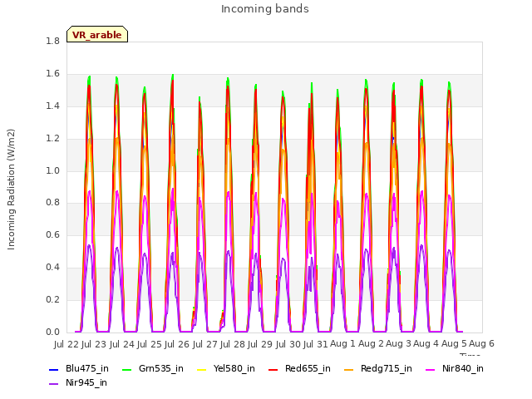Image resolution: width=532 pixels, height=399 pixels.
Task: Click the VR_arable annotation label
Action: pyautogui.click(x=97, y=34)
